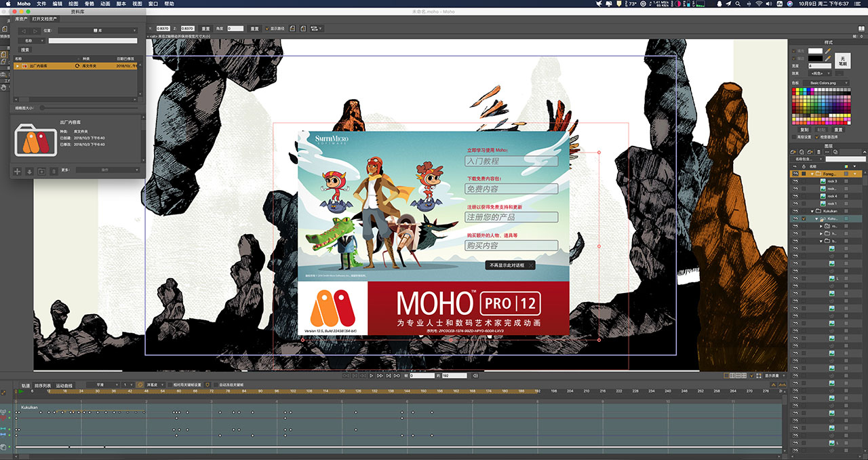Open the 平滑 interpolation dropdown in timeline
This screenshot has height=460, width=868.
(102, 385)
